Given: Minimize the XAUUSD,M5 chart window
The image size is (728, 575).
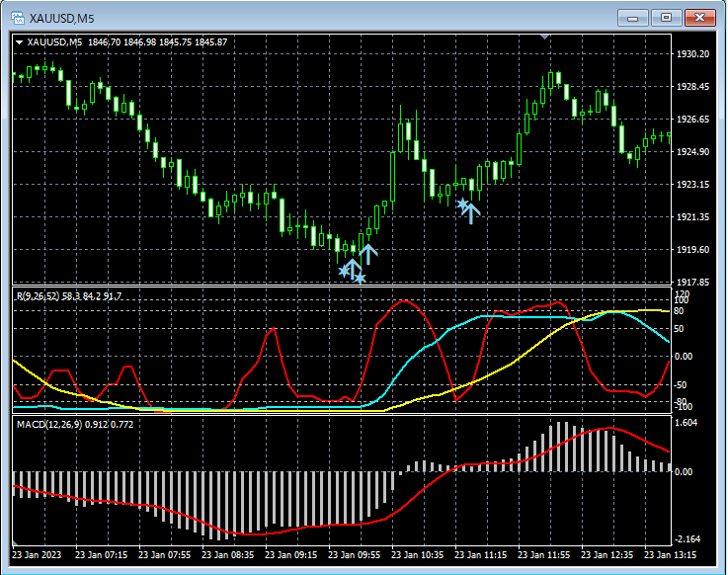Looking at the screenshot, I should (x=632, y=18).
